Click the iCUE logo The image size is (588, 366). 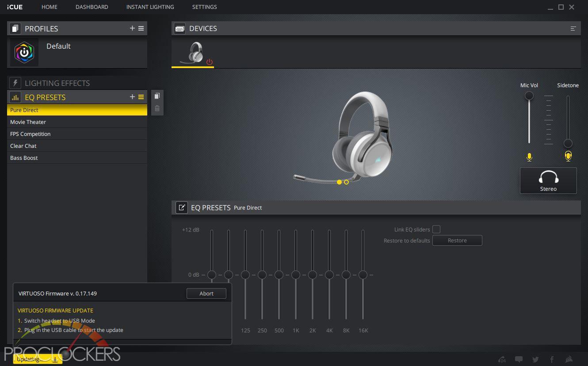click(15, 7)
